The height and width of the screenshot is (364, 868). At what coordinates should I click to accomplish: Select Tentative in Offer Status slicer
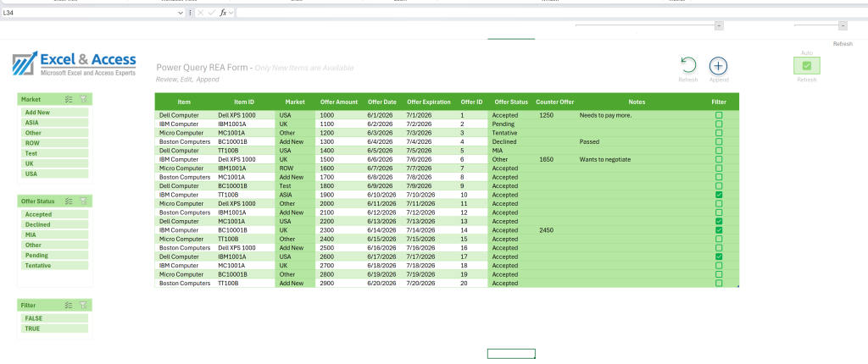pos(55,266)
